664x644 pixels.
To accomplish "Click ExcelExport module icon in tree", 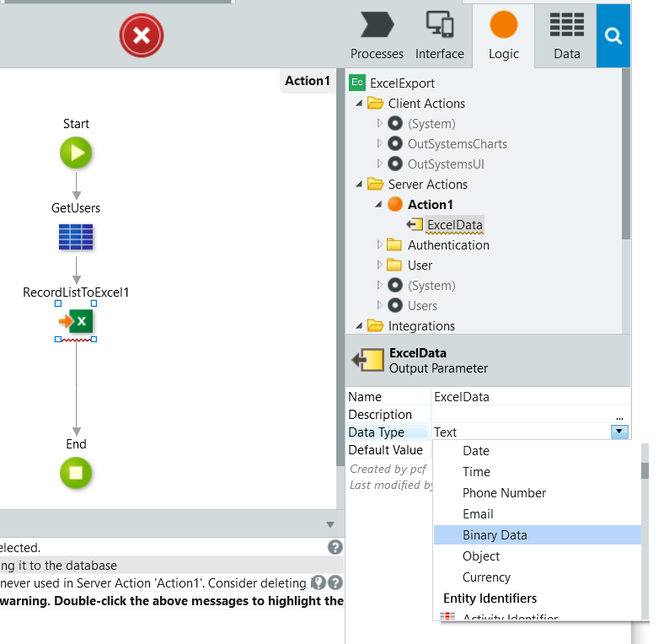I will coord(357,83).
